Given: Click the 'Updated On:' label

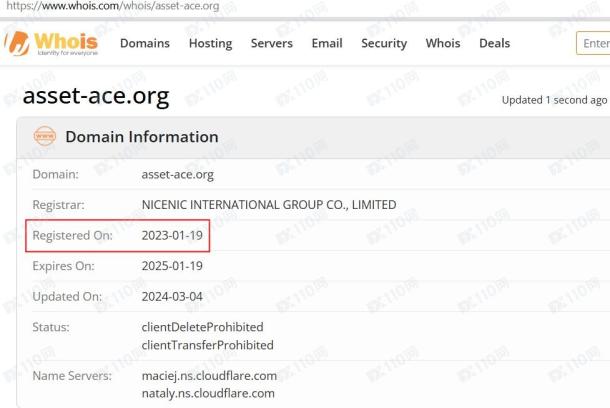Looking at the screenshot, I should pos(67,297).
